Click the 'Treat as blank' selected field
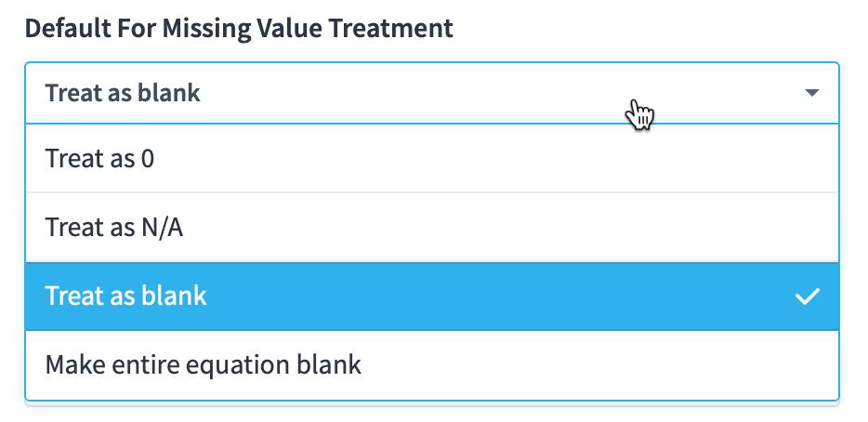868x422 pixels. click(x=432, y=93)
